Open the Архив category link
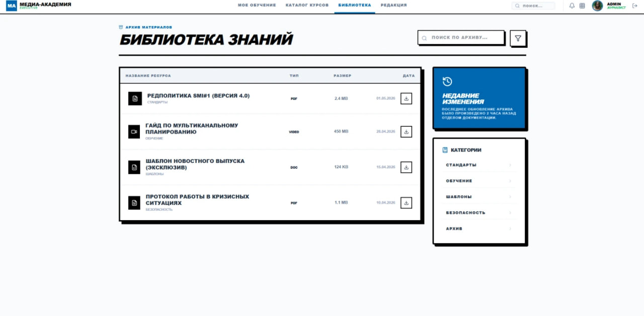Screen dimensions: 644x316 454,229
